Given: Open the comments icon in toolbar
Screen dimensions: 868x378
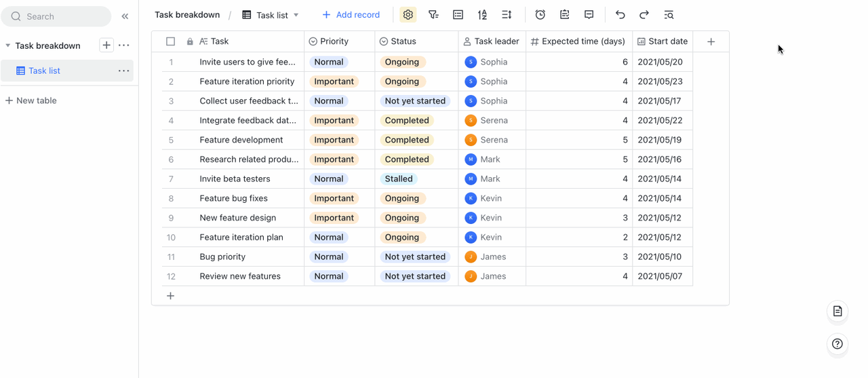Looking at the screenshot, I should (589, 15).
